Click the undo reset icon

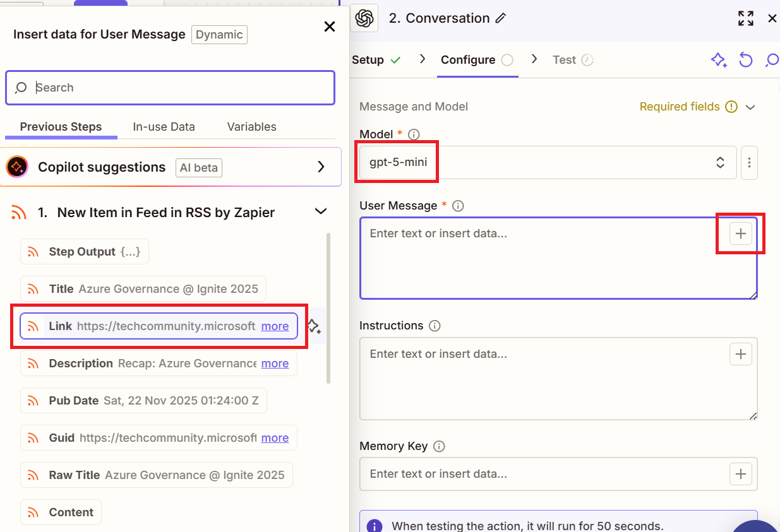point(746,60)
